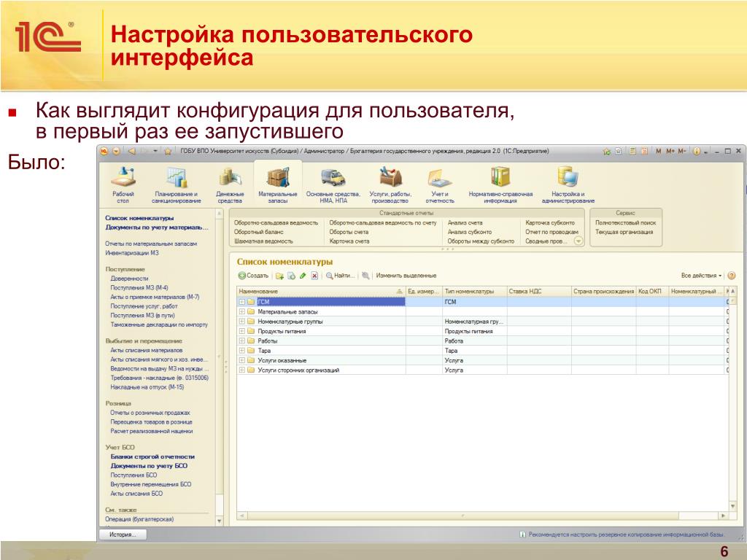This screenshot has width=747, height=560.
Task: Expand the Тара folder
Action: [242, 351]
